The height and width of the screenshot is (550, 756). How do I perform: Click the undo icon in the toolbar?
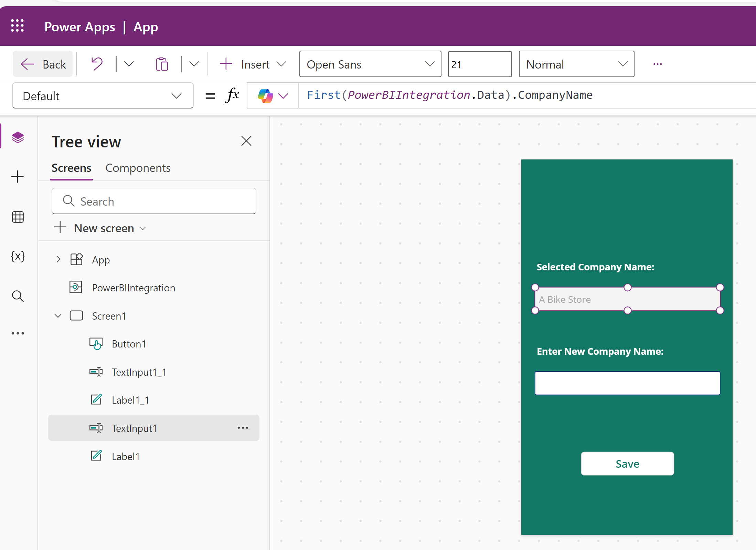(96, 64)
